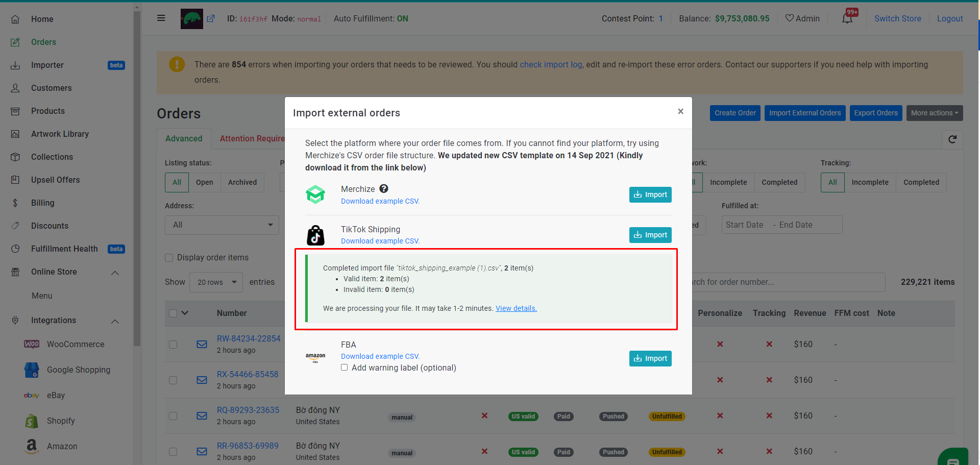Open bulk selection dropdown arrow
980x465 pixels.
click(x=185, y=313)
